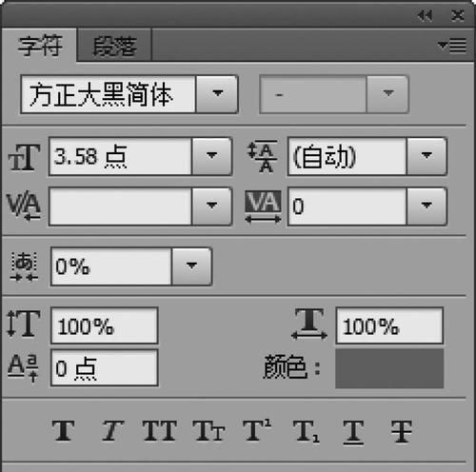This screenshot has height=472, width=476.
Task: Toggle Faux Bold text style
Action: pyautogui.click(x=64, y=431)
